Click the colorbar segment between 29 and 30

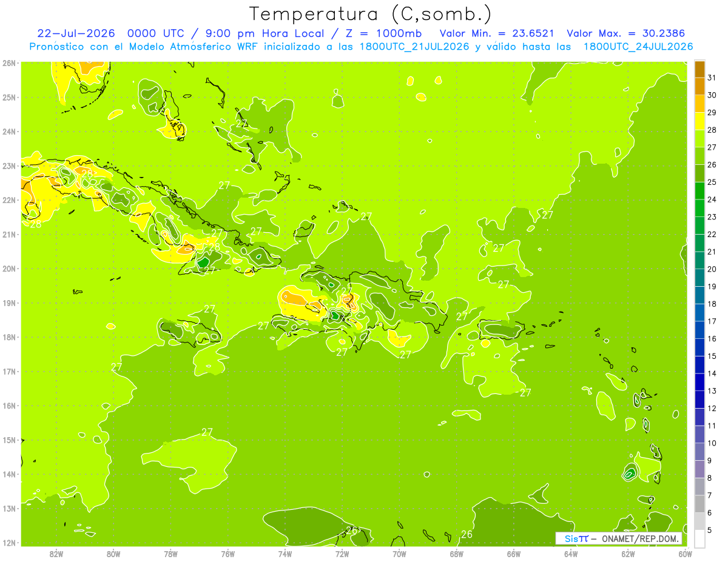coord(699,103)
